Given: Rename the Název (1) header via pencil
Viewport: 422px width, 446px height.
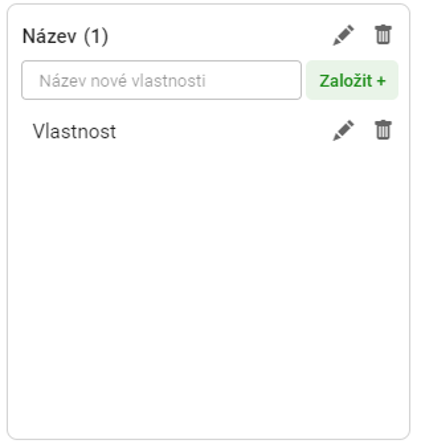Looking at the screenshot, I should (343, 35).
